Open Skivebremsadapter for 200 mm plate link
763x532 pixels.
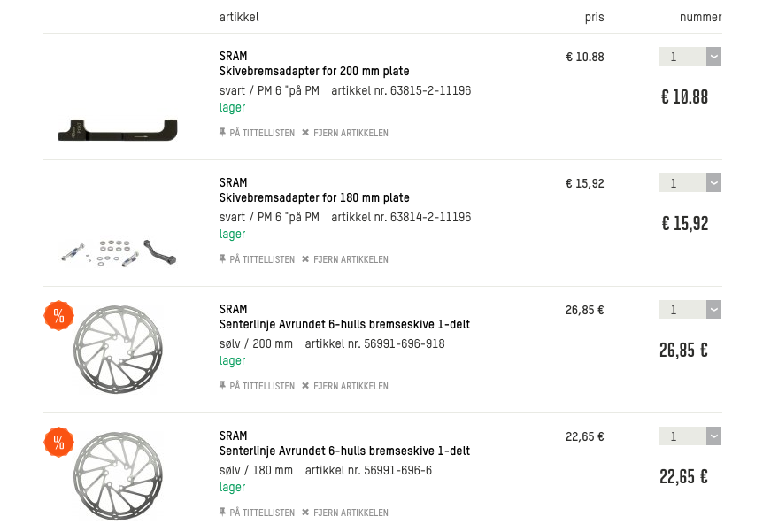[314, 72]
